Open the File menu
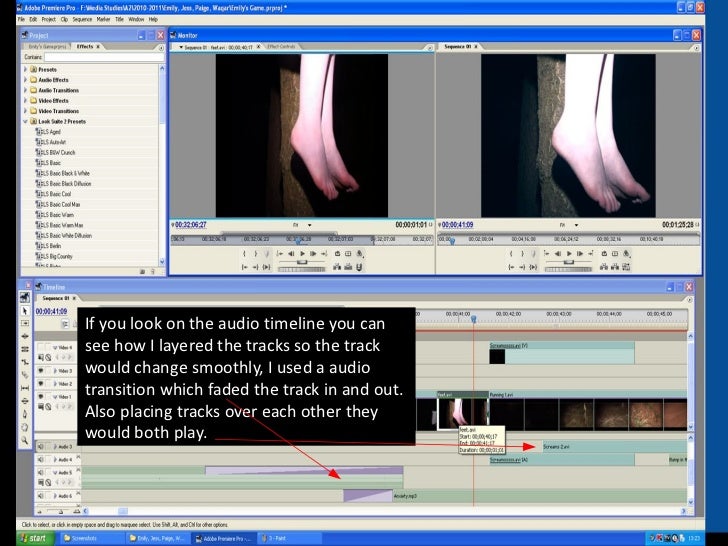728x546 pixels. (x=21, y=20)
